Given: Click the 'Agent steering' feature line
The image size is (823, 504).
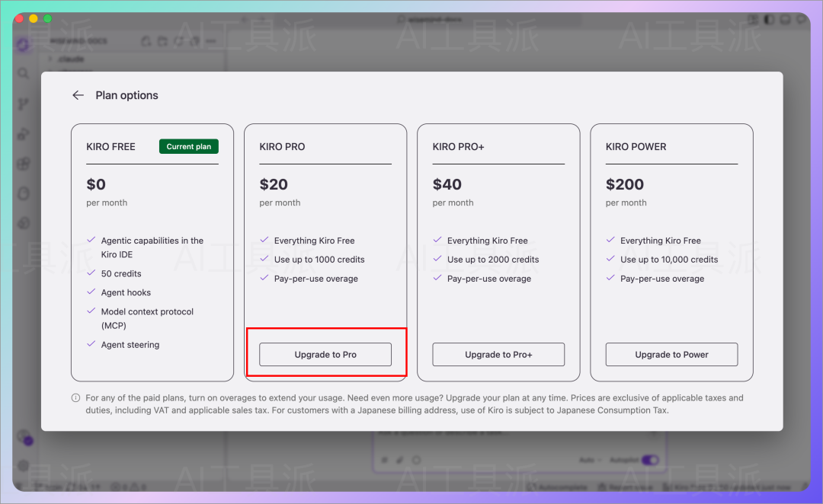Looking at the screenshot, I should [x=130, y=345].
